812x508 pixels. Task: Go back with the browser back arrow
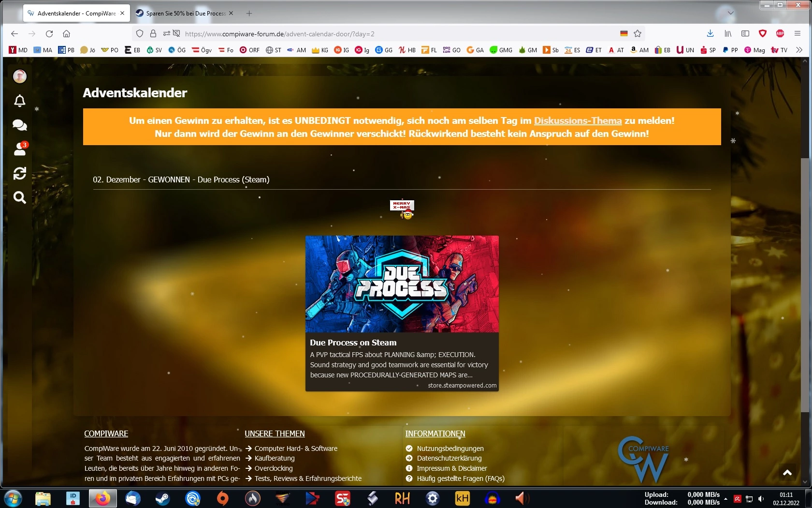pyautogui.click(x=14, y=33)
